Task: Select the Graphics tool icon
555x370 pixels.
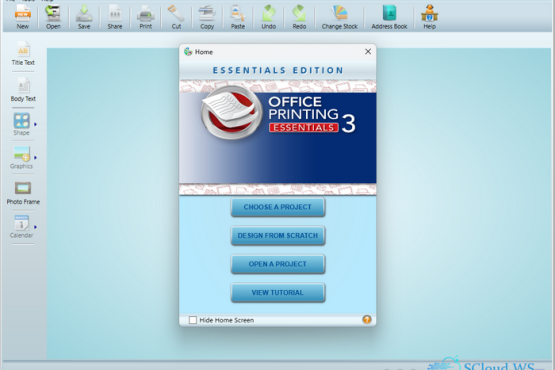Action: 22,158
